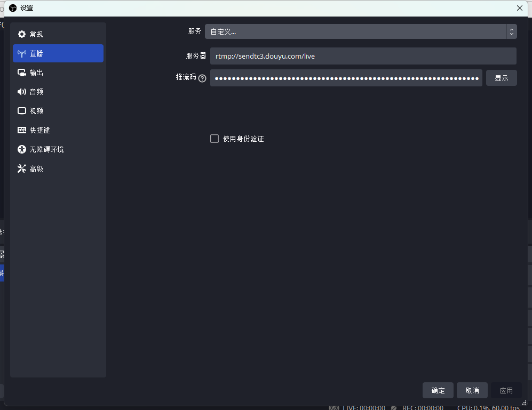Open the 常规 (General) settings page
This screenshot has height=410, width=532.
pos(58,34)
